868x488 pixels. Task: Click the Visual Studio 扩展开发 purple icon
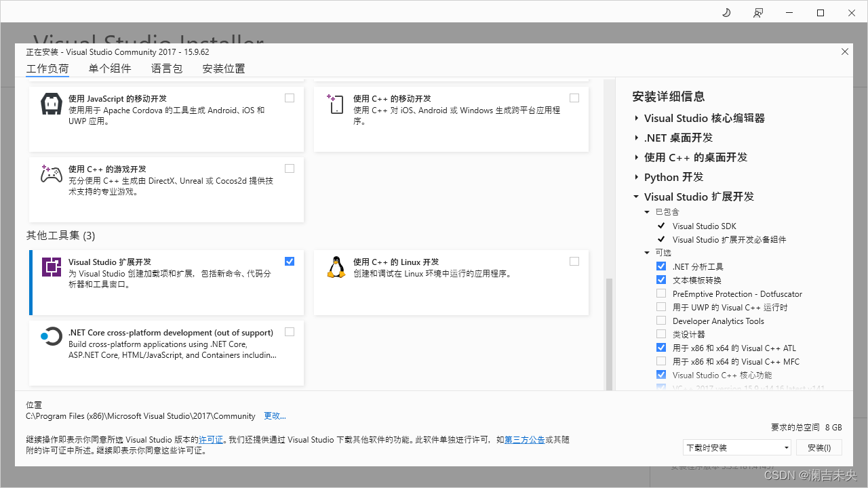(x=52, y=267)
